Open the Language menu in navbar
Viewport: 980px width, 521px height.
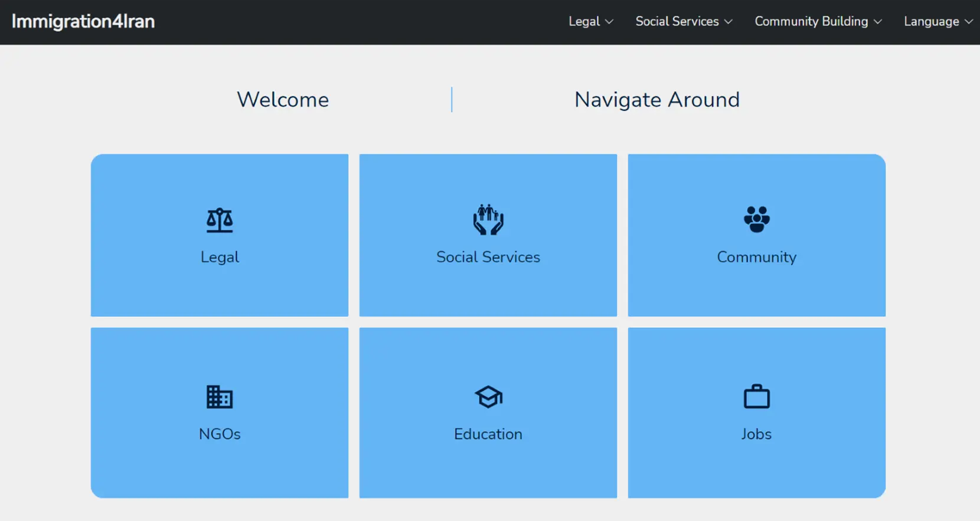click(x=931, y=22)
